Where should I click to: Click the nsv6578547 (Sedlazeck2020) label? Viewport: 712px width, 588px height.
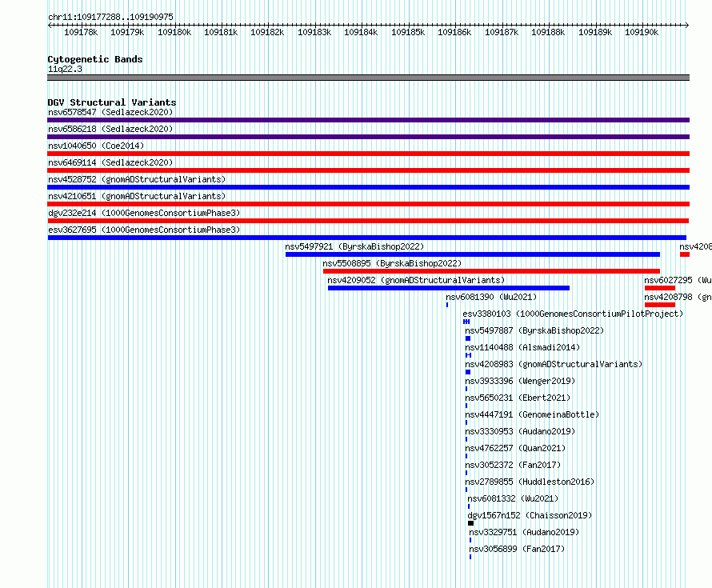[x=110, y=112]
